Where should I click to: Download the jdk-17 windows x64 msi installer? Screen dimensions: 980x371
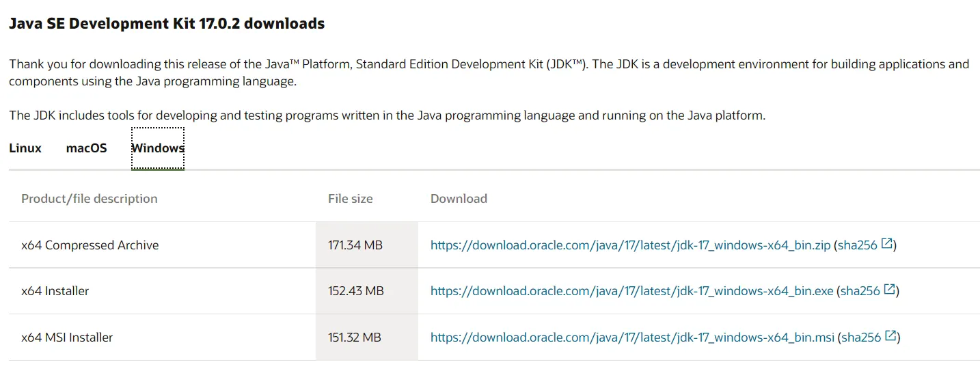point(632,338)
